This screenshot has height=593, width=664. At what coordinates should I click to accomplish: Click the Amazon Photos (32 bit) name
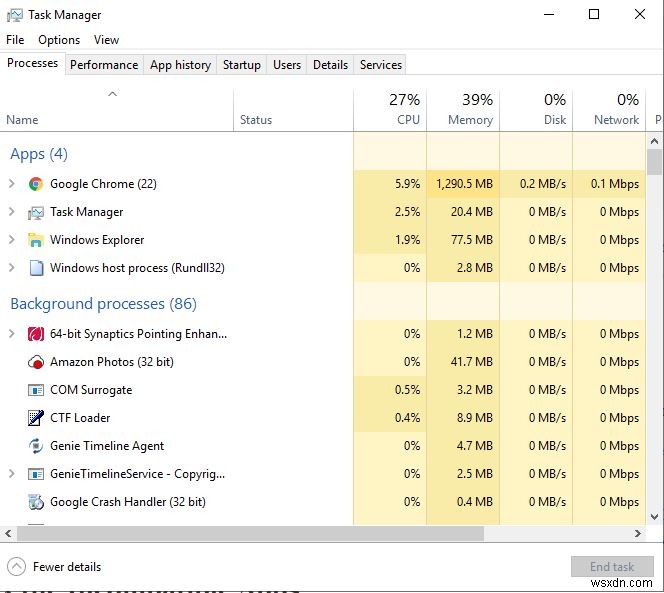[112, 362]
